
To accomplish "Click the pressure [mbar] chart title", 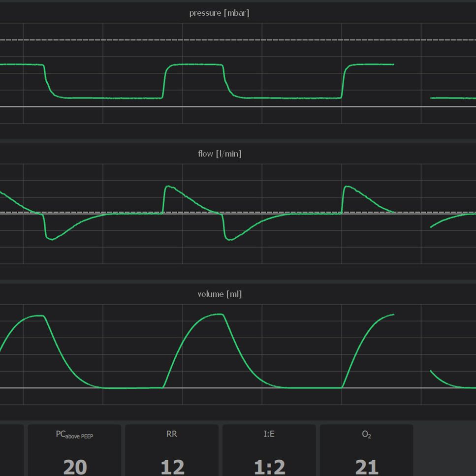I will [x=219, y=13].
